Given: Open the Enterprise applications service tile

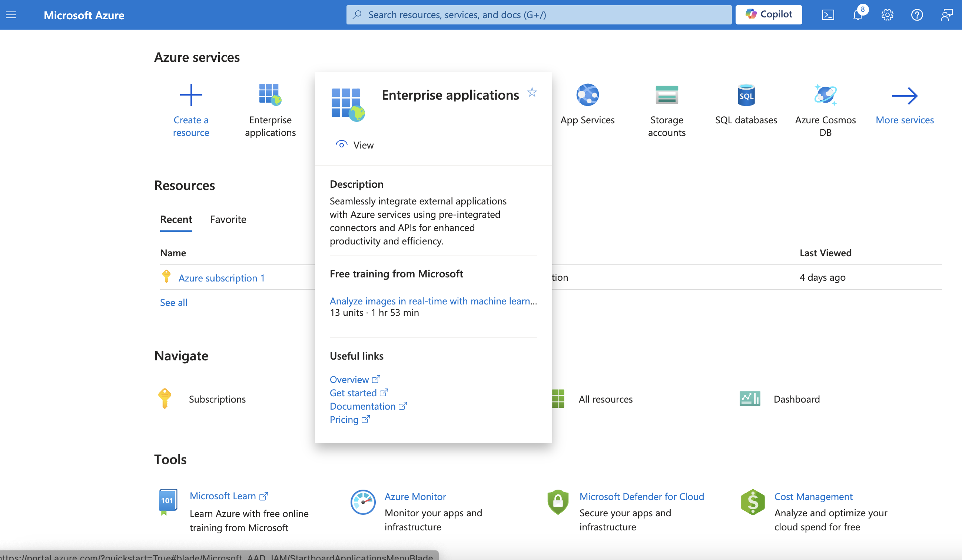Looking at the screenshot, I should pyautogui.click(x=270, y=110).
